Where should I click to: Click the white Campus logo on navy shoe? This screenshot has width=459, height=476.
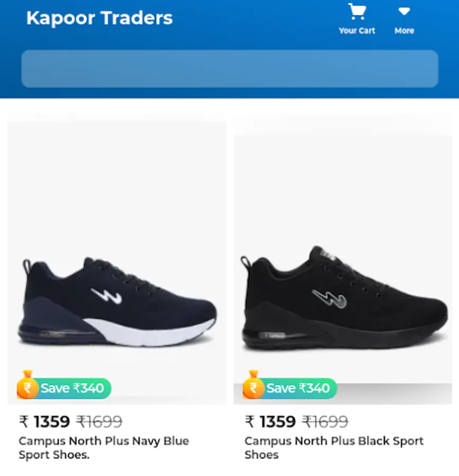107,296
